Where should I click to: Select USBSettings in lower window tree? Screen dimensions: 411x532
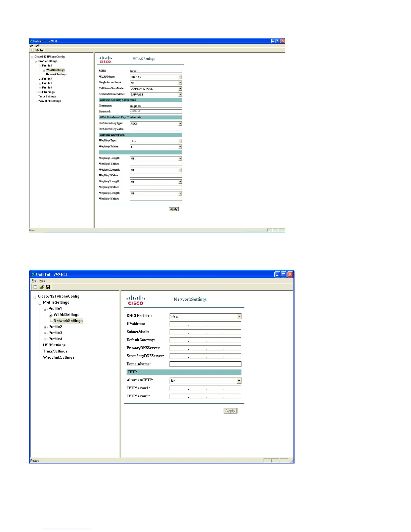[54, 345]
